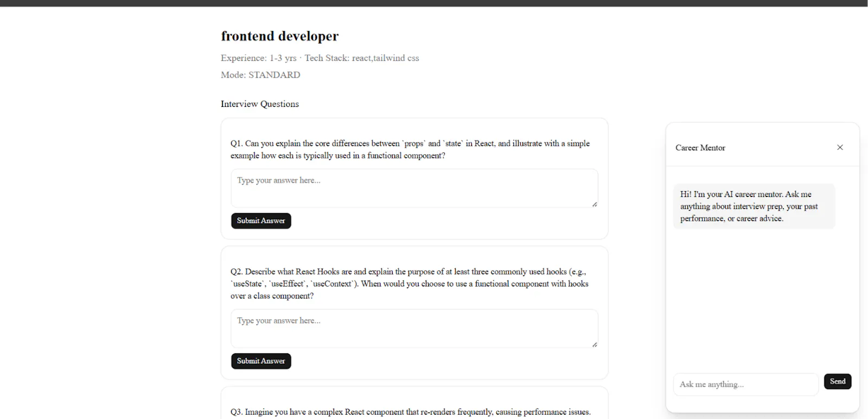Click the 'Mode: STANDARD' text
Screen dimensions: 868x419
[260, 75]
